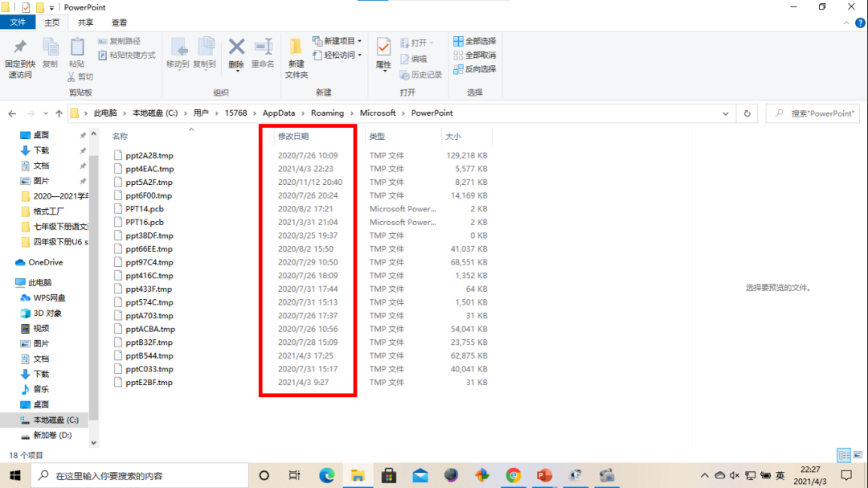Image resolution: width=868 pixels, height=488 pixels.
Task: Refresh the folder view
Action: (x=747, y=113)
